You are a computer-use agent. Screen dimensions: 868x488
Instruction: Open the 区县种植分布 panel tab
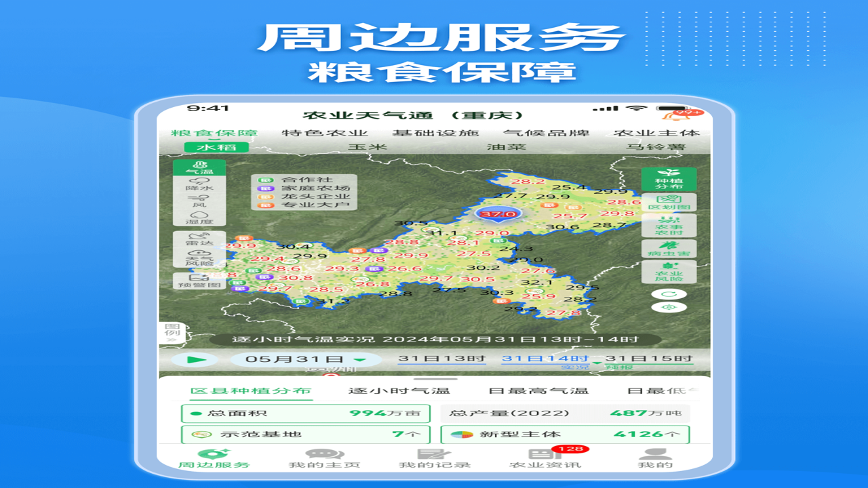pos(250,391)
